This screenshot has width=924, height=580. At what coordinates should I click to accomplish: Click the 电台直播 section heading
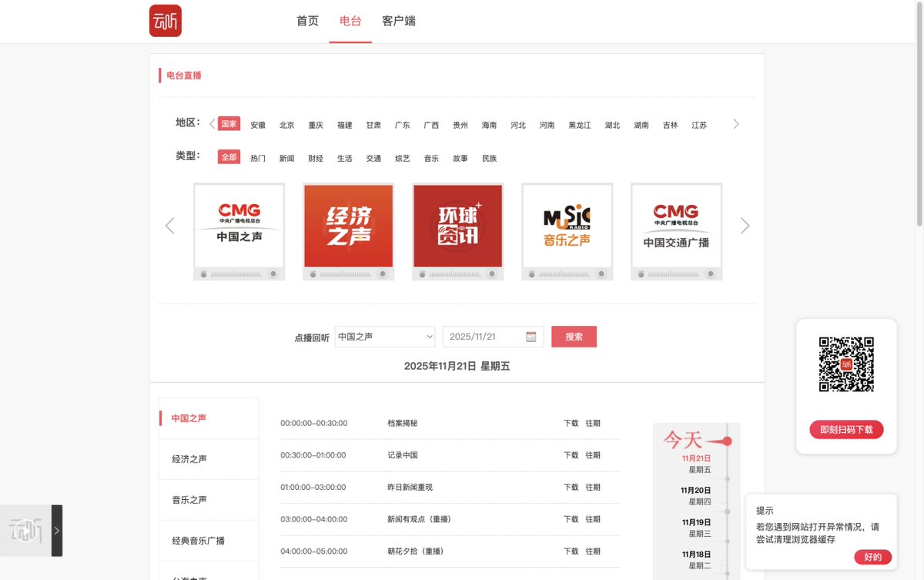pyautogui.click(x=184, y=75)
